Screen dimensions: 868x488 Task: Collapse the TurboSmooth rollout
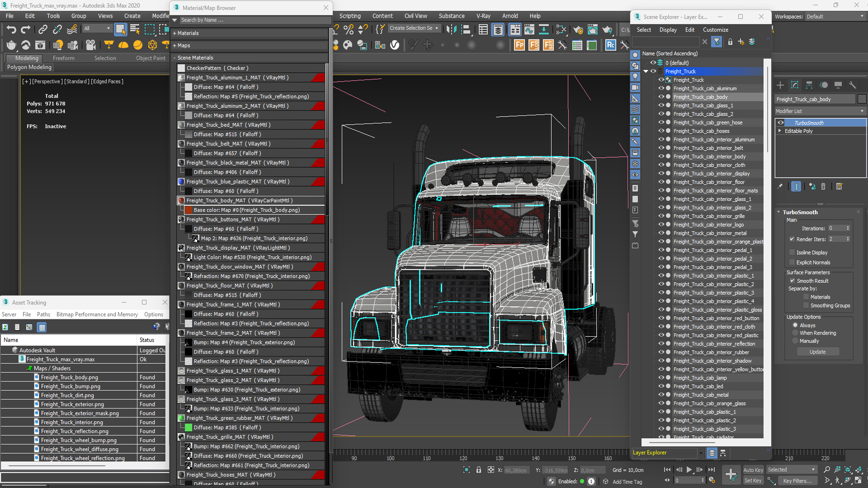point(778,212)
